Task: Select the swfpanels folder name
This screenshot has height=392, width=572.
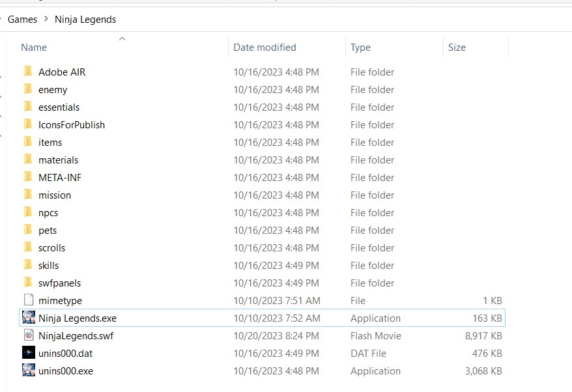Action: 59,283
